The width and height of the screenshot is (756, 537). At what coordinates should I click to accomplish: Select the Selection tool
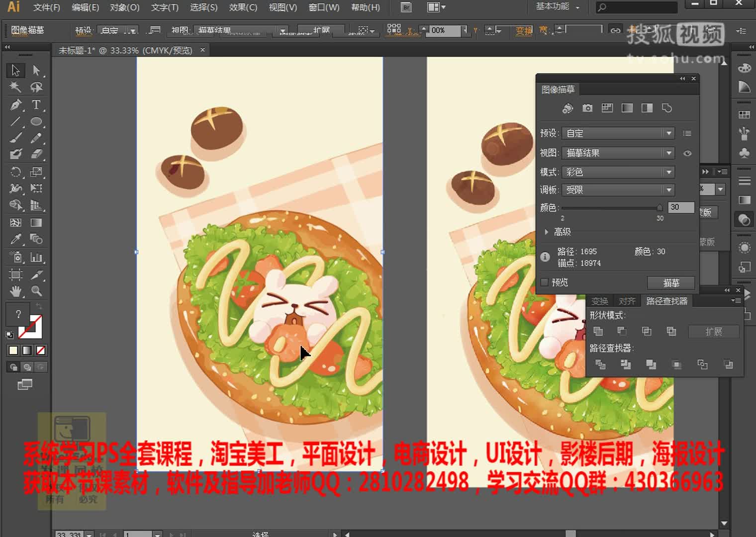point(15,71)
